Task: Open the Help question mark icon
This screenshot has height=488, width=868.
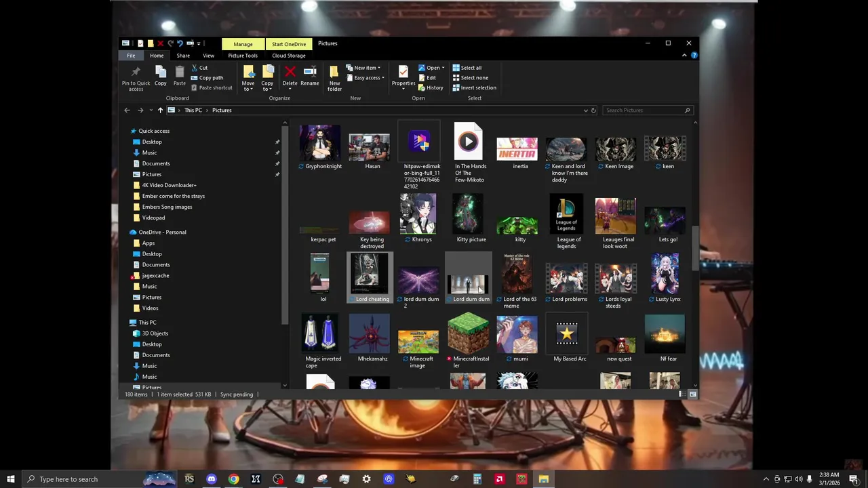Action: tap(694, 56)
